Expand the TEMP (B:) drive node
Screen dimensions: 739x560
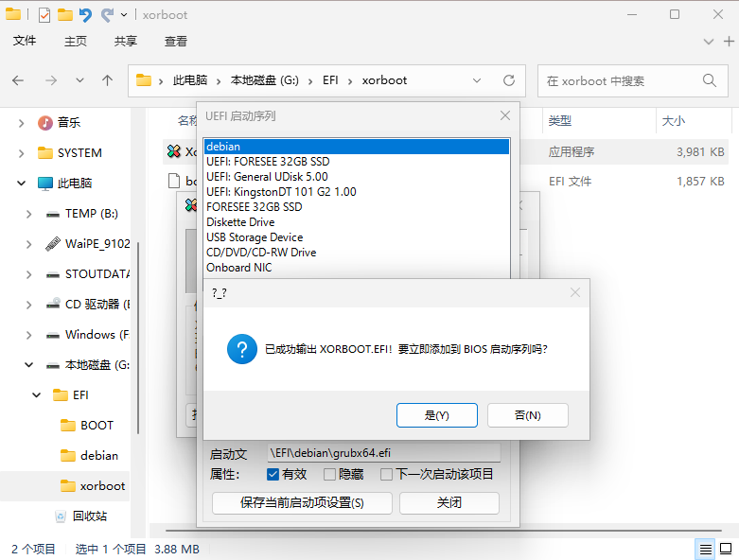[x=28, y=214]
